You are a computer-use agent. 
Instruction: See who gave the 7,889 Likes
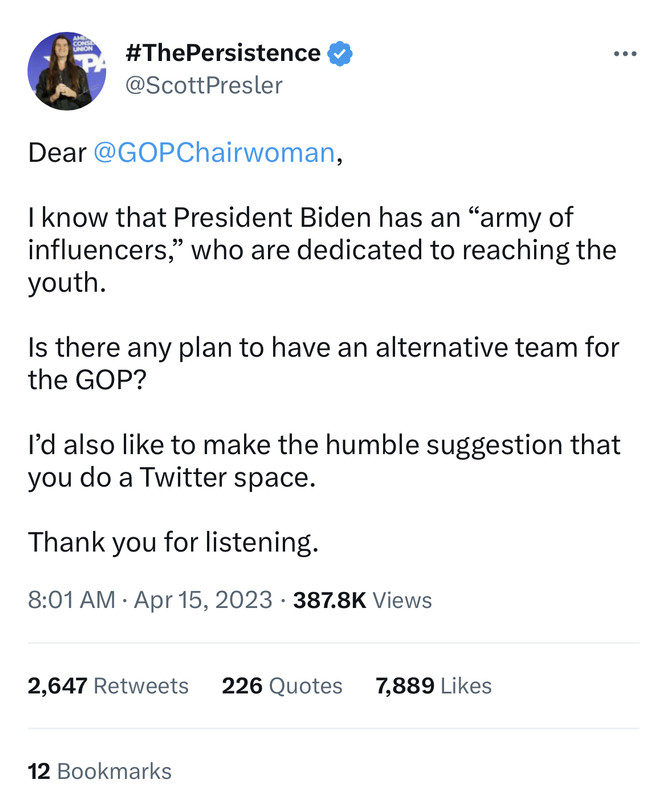point(434,686)
